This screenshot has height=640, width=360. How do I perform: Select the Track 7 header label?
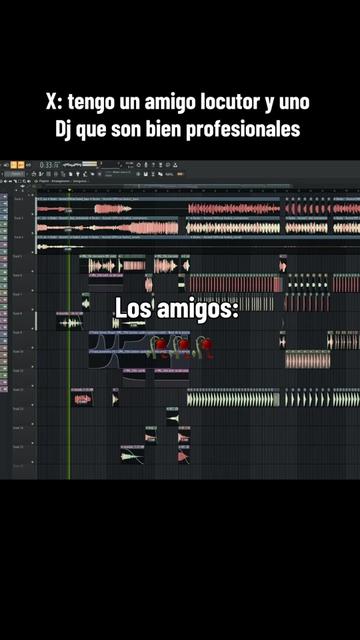coord(18,295)
